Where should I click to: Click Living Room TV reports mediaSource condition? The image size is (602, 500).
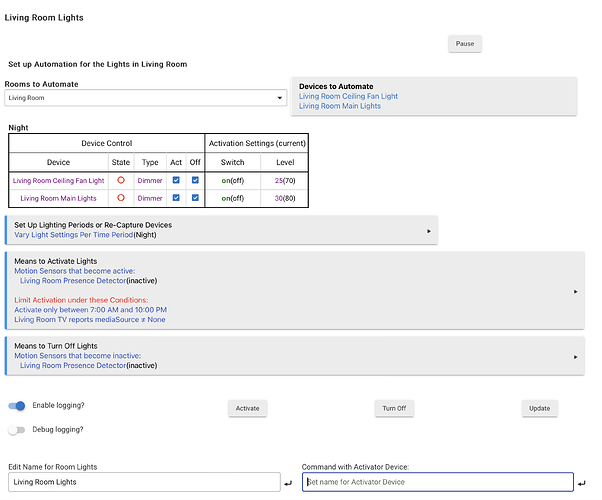pyautogui.click(x=90, y=320)
